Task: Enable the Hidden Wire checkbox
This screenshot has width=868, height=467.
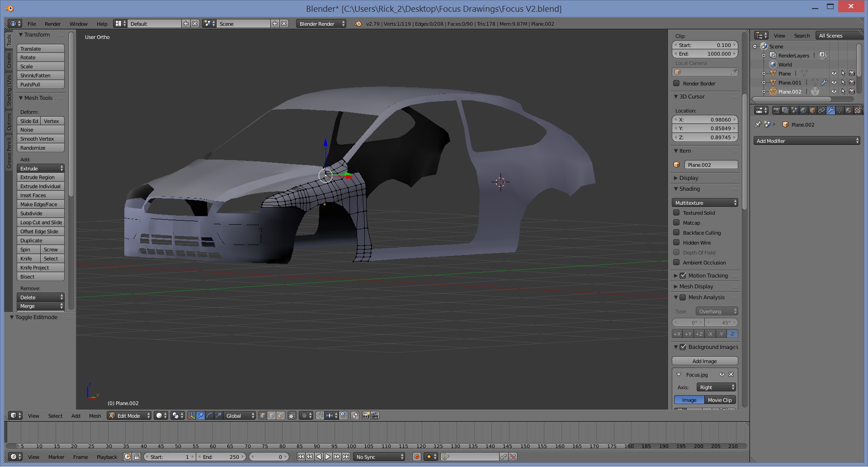Action: [677, 243]
